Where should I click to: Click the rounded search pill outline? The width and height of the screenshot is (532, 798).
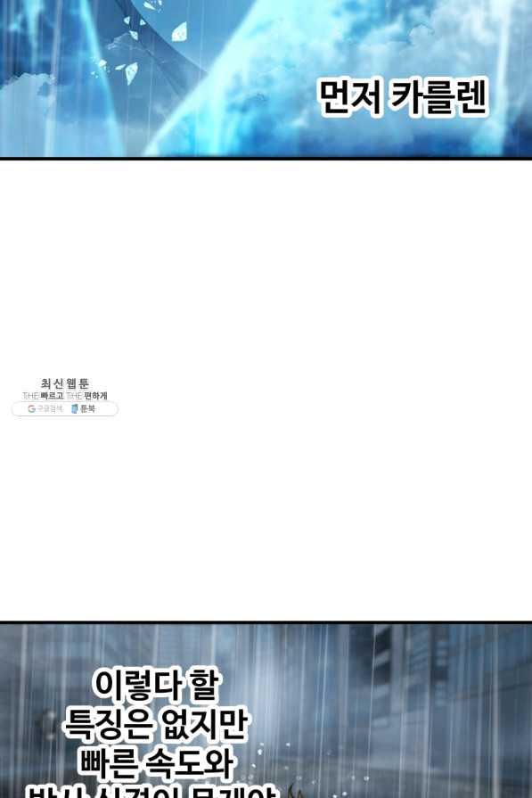coord(64,408)
